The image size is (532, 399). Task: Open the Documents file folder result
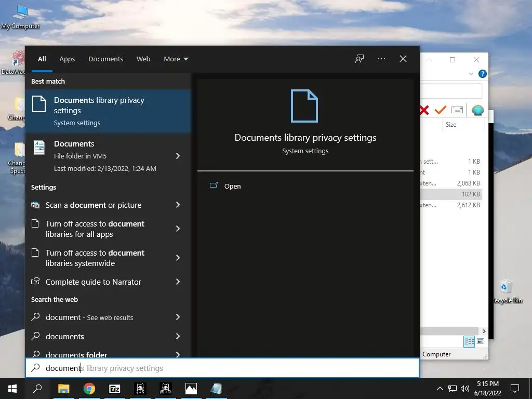(99, 156)
